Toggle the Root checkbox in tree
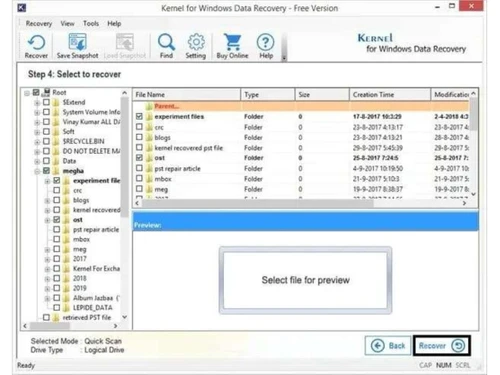 point(36,92)
